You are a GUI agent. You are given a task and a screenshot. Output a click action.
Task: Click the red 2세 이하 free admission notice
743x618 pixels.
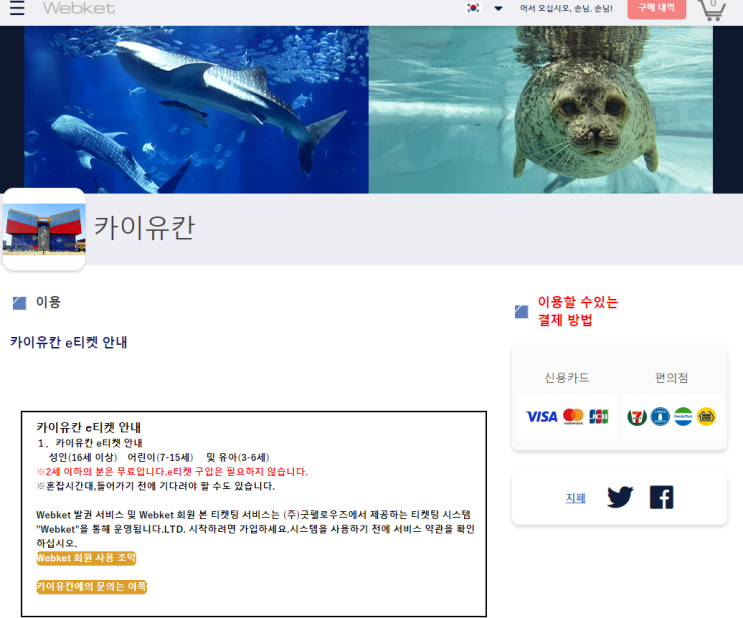172,472
